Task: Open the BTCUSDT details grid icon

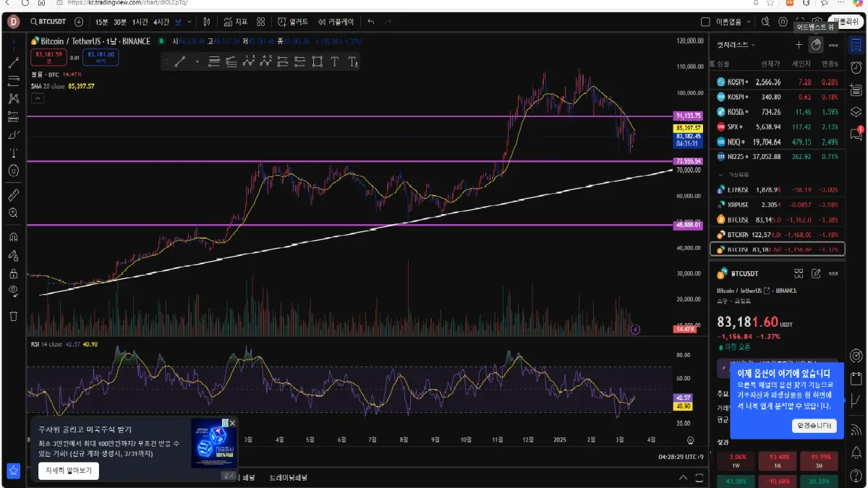Action: [799, 273]
